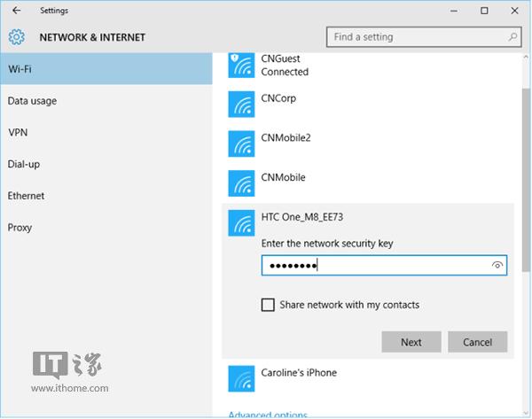Click the CNGuest secured Wi-Fi icon
Viewport: 532px width, 419px height.
pyautogui.click(x=240, y=64)
